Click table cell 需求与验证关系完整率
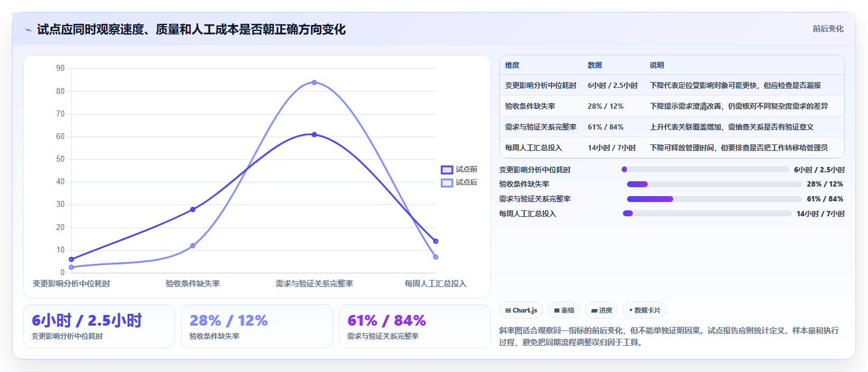Screen dimensions: 868x372 click(541, 127)
